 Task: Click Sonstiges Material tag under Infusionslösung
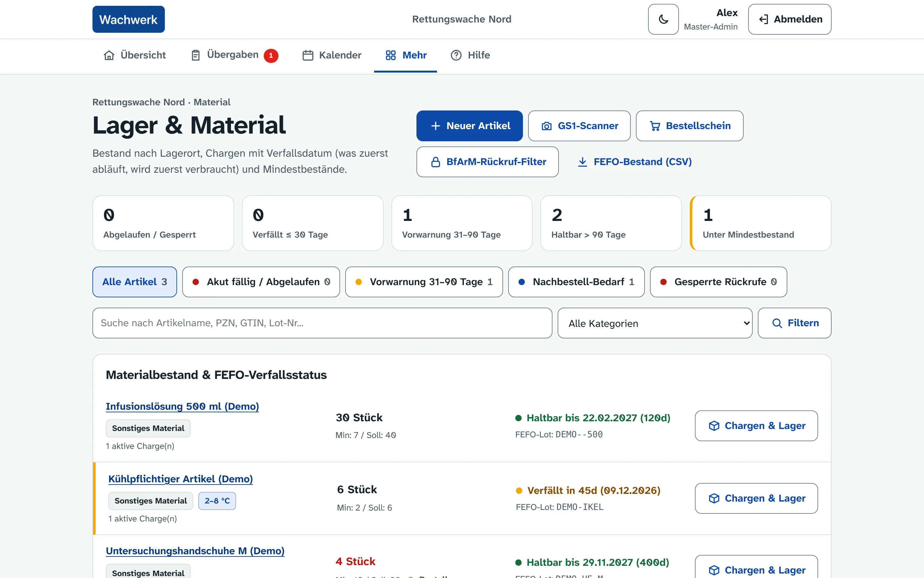pos(148,428)
